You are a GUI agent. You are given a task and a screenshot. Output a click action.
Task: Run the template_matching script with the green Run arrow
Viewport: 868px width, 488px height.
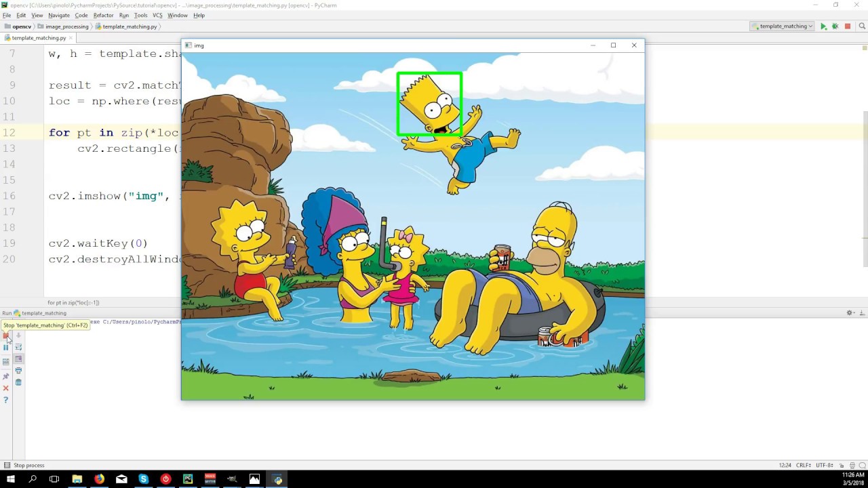point(823,26)
